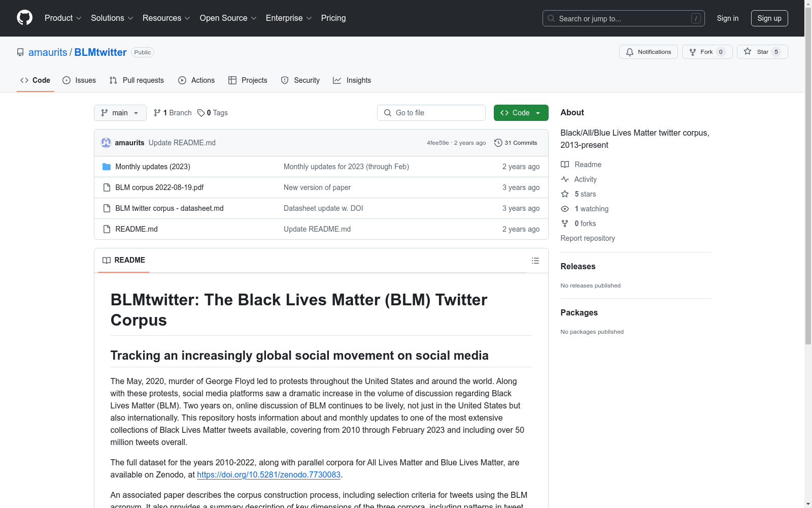The image size is (812, 508).
Task: Open commit hash 4fee59e
Action: [x=437, y=143]
